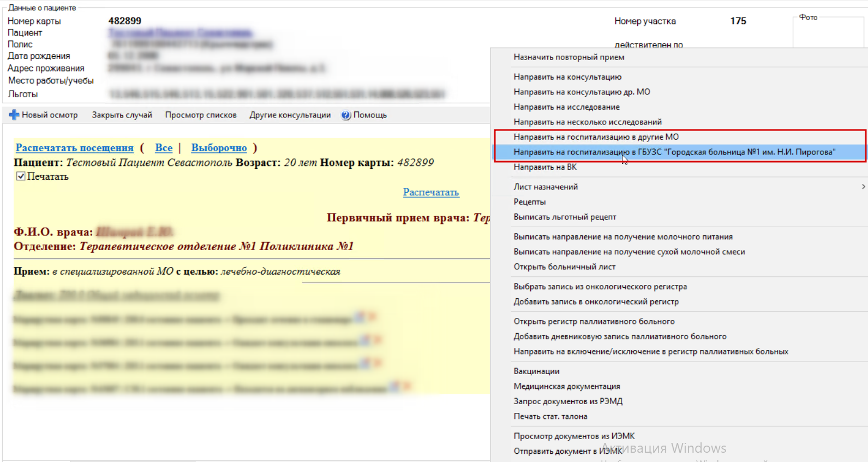868x462 pixels.
Task: Click the Фото placeholder box
Action: pyautogui.click(x=828, y=33)
